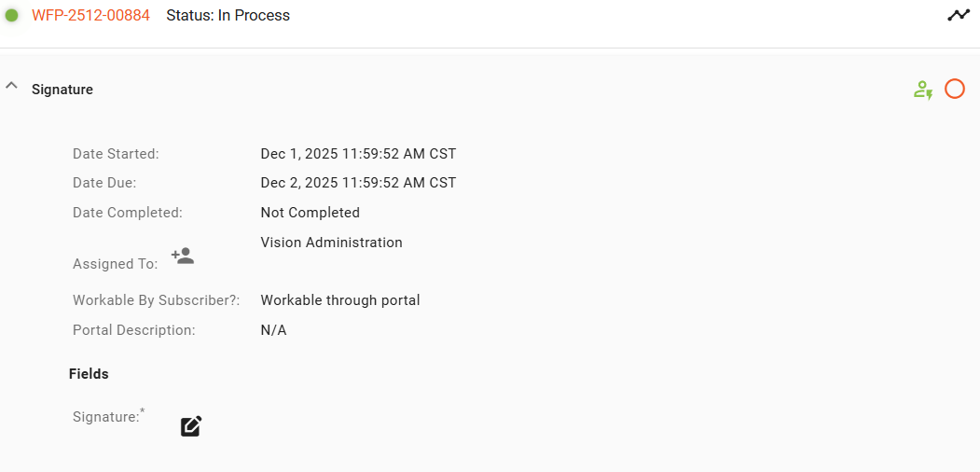Viewport: 980px width, 472px height.
Task: Open workflow link WFP-2512-00884
Action: 90,15
